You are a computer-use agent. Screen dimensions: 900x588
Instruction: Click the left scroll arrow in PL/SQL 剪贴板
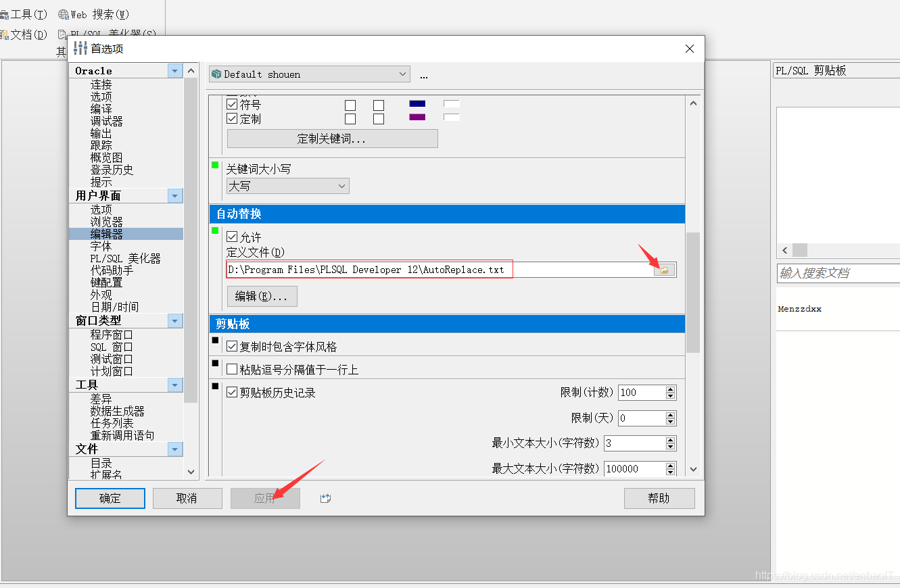click(785, 250)
